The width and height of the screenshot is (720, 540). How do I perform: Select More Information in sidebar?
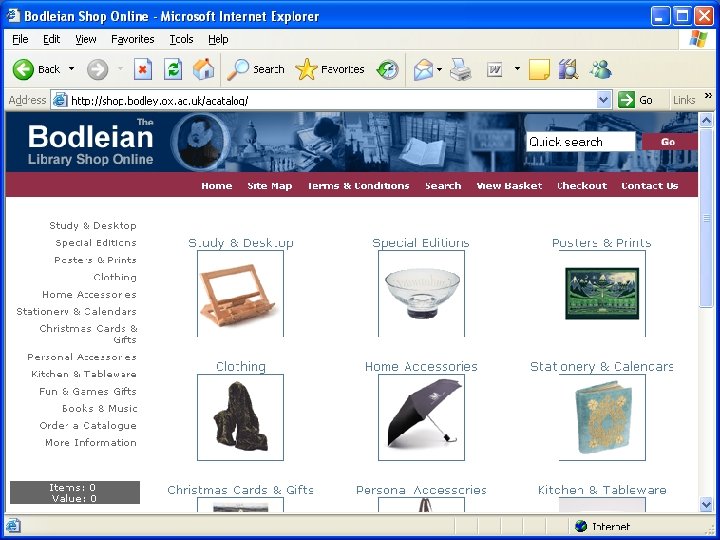click(x=91, y=443)
